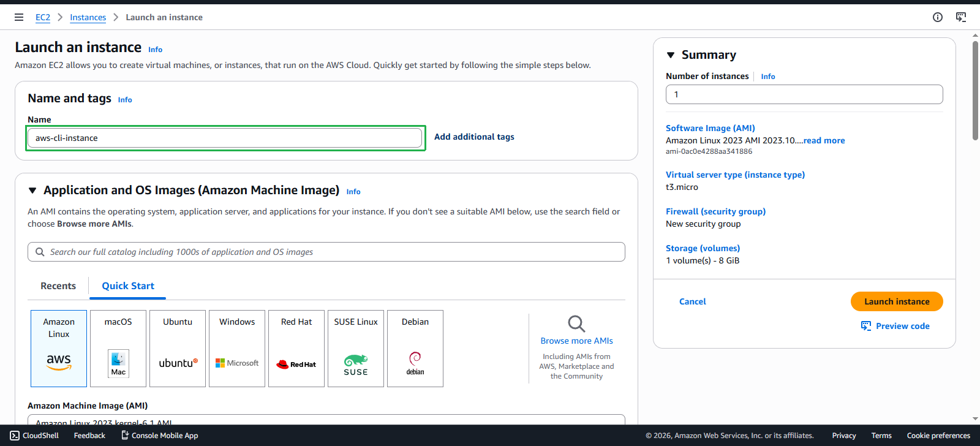Collapse Application and OS Images section

(x=32, y=191)
